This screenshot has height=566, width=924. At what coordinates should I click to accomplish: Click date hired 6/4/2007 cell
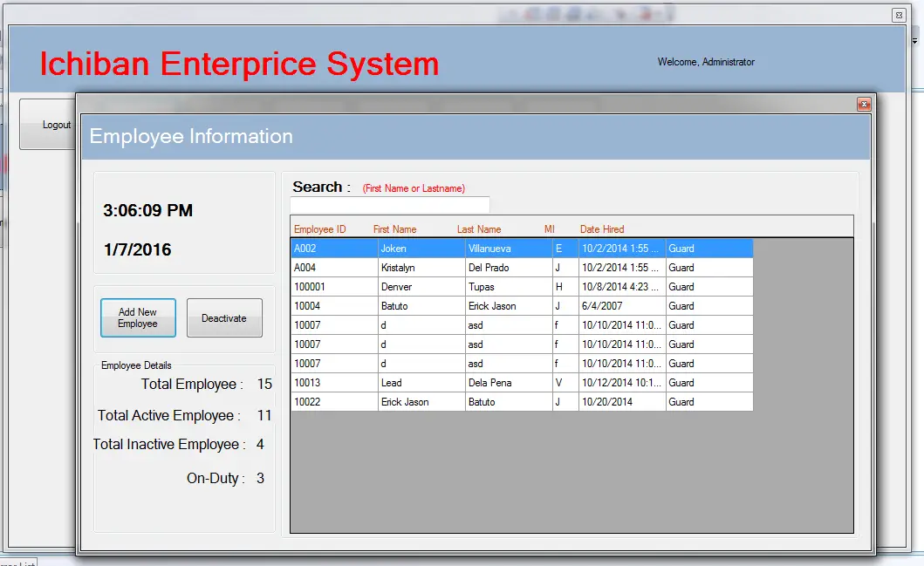coord(622,306)
